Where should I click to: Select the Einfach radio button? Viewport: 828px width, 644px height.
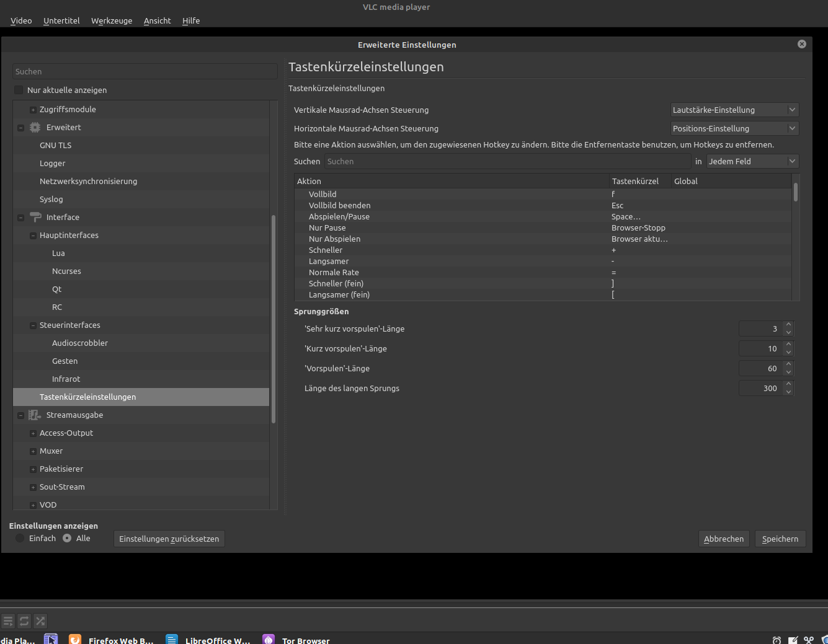coord(20,538)
